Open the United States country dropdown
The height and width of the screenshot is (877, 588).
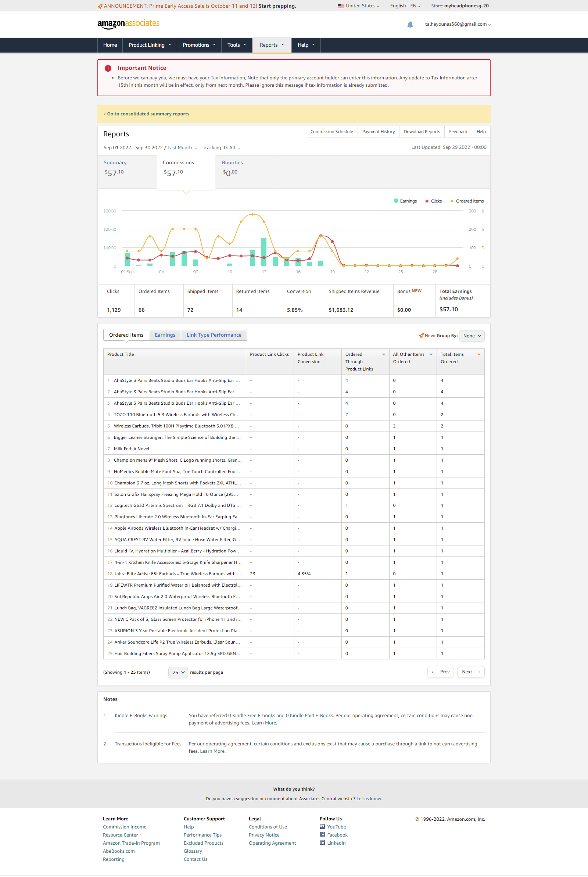tap(358, 6)
